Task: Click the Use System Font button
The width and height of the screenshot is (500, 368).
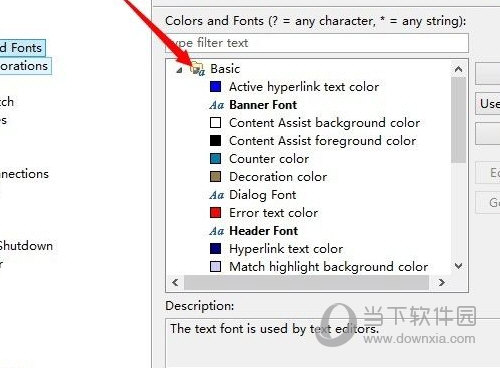Action: click(x=488, y=104)
